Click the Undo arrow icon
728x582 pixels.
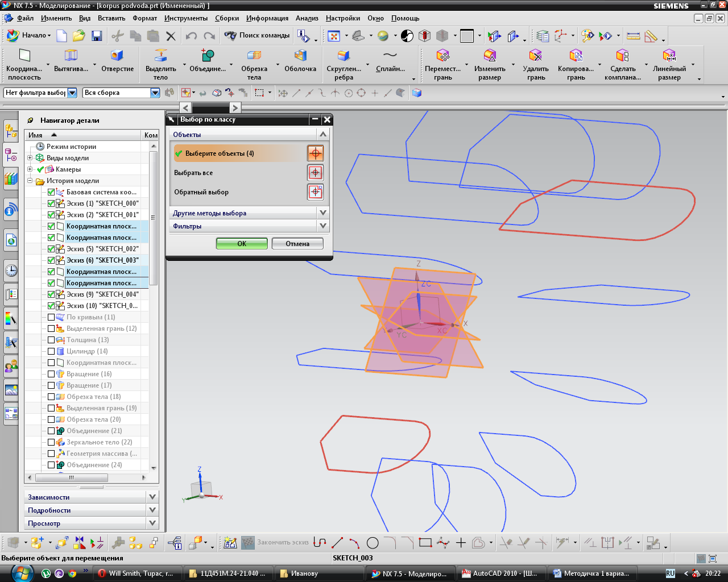click(191, 36)
